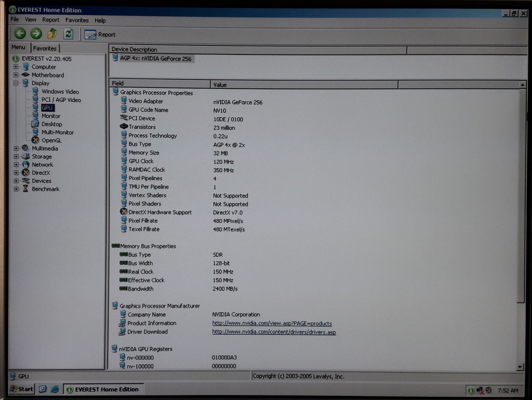The image size is (532, 400).
Task: Open the nVIDIA Driver Download link
Action: point(274,332)
